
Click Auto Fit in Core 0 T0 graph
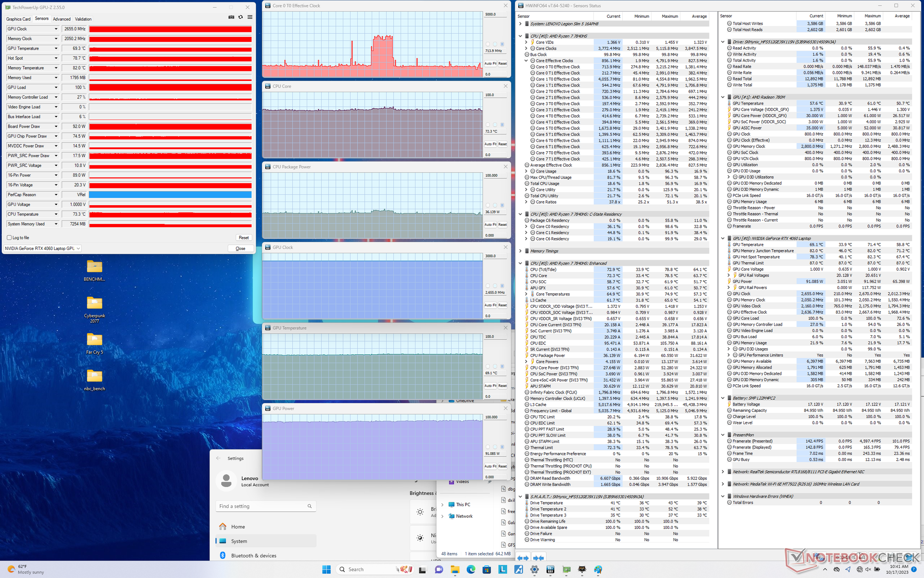click(x=490, y=64)
